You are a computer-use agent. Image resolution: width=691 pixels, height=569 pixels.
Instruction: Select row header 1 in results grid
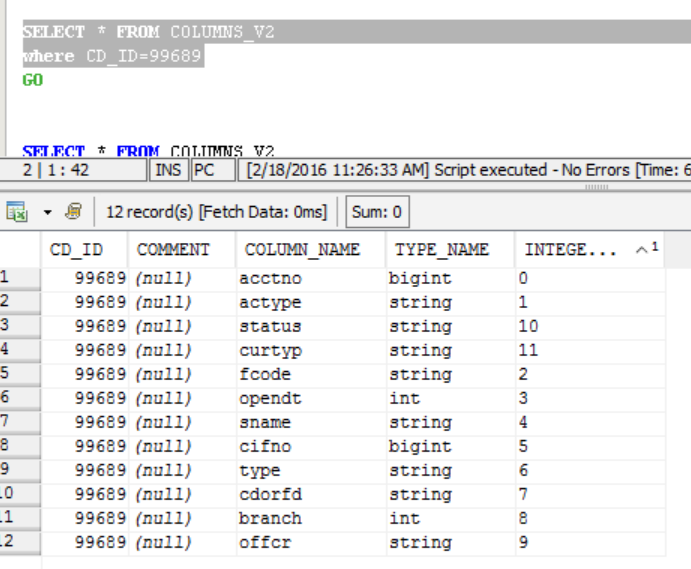(x=20, y=279)
